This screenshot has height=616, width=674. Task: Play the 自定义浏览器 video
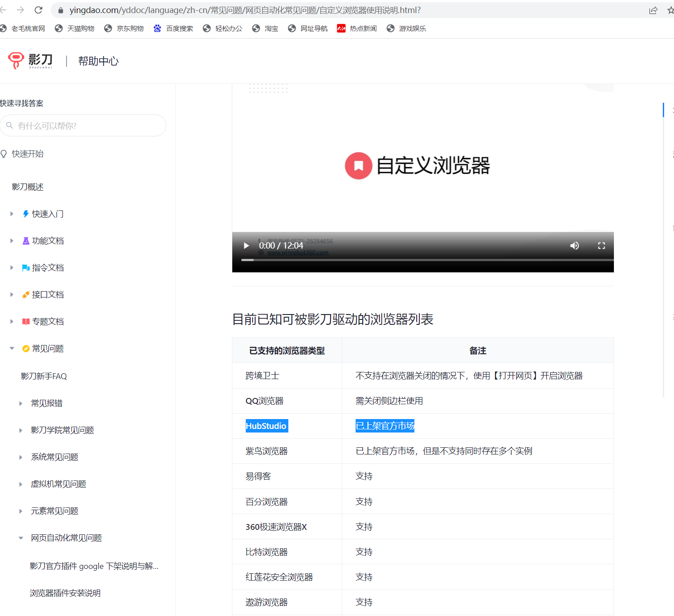coord(246,245)
